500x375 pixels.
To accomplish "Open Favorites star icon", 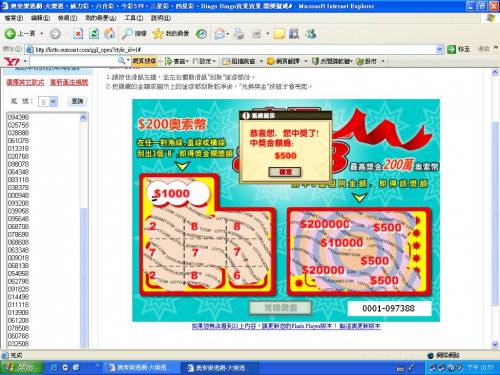I will tap(158, 33).
